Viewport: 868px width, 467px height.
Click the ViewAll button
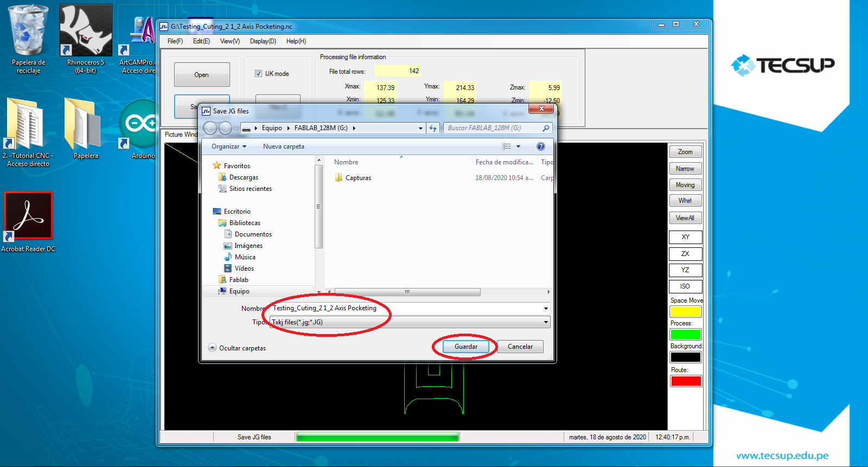pyautogui.click(x=685, y=218)
